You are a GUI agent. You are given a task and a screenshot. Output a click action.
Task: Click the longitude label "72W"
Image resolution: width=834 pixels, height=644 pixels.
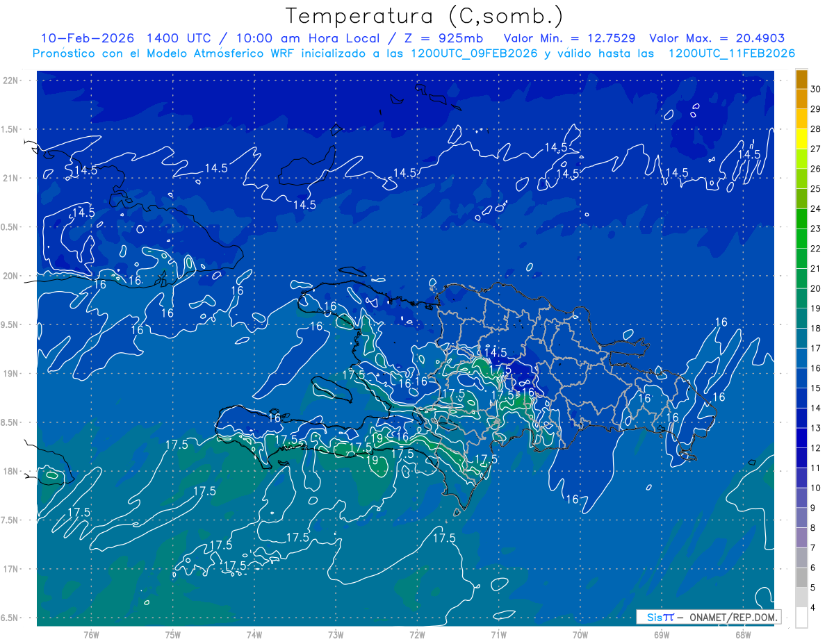[417, 635]
